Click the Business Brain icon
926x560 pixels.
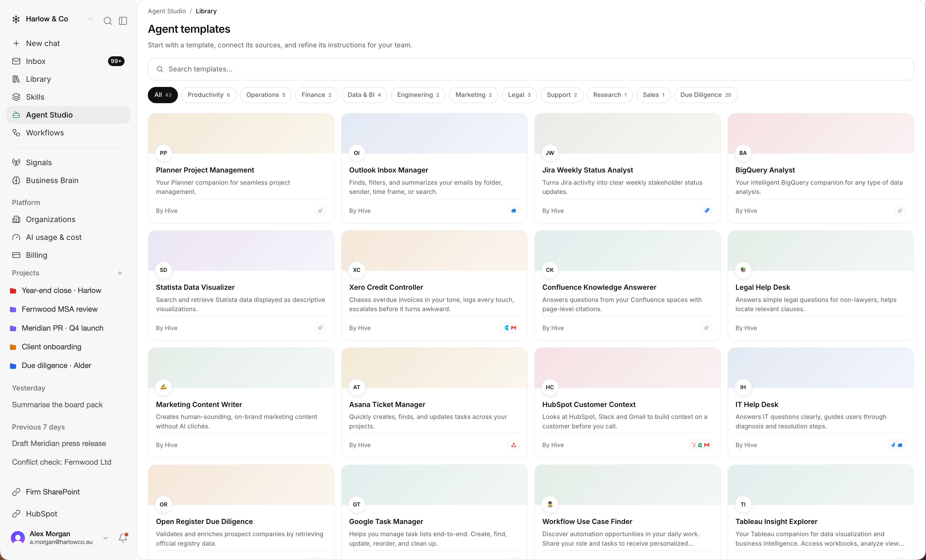tap(16, 180)
